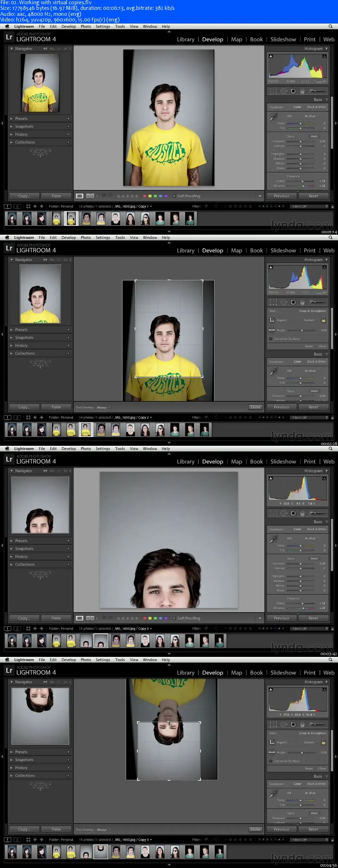Screen dimensions: 338x868
Task: Add snapshot via Snapshots plus in the 00:03:42 frame
Action: [68, 549]
